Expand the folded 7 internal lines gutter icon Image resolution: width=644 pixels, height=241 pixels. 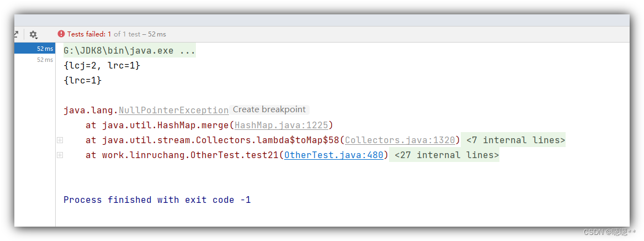point(60,140)
